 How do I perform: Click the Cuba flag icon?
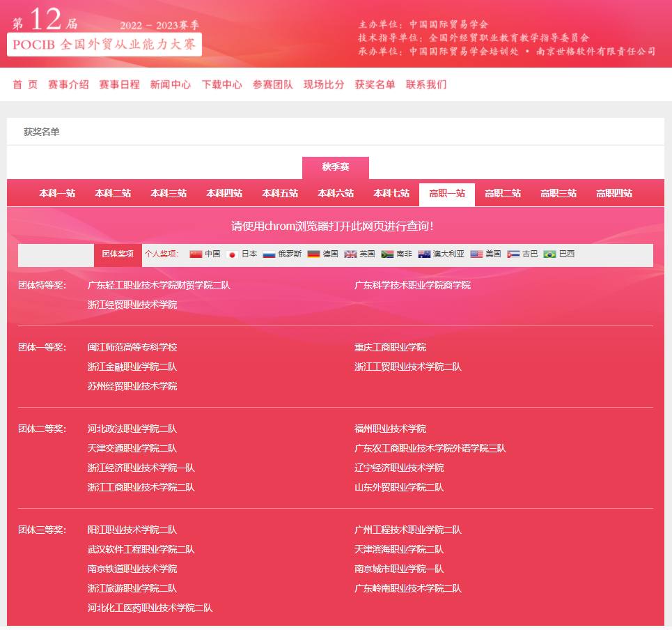513,254
